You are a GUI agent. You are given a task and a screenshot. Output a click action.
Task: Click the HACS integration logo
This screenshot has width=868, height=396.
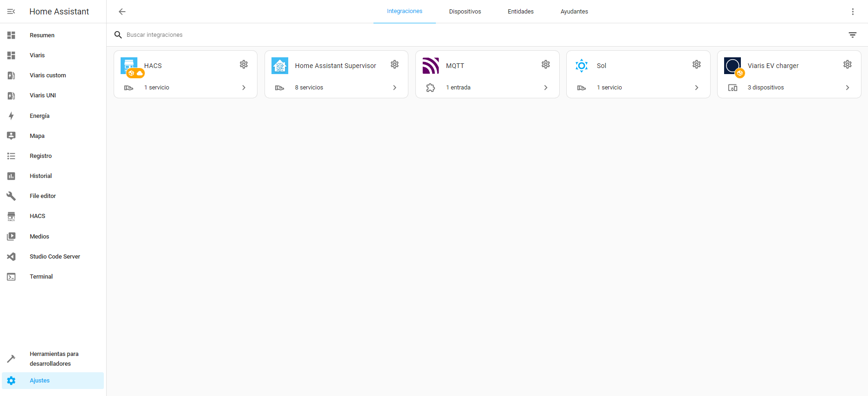[129, 66]
